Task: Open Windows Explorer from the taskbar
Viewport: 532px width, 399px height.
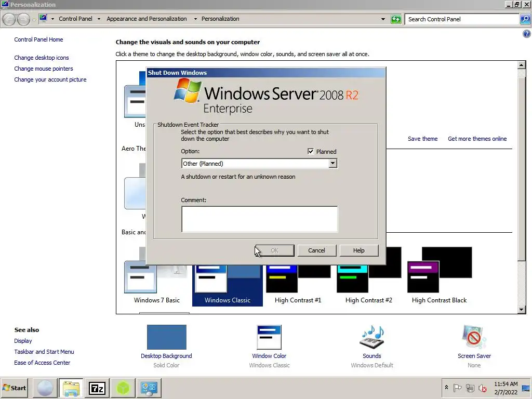Action: 71,388
